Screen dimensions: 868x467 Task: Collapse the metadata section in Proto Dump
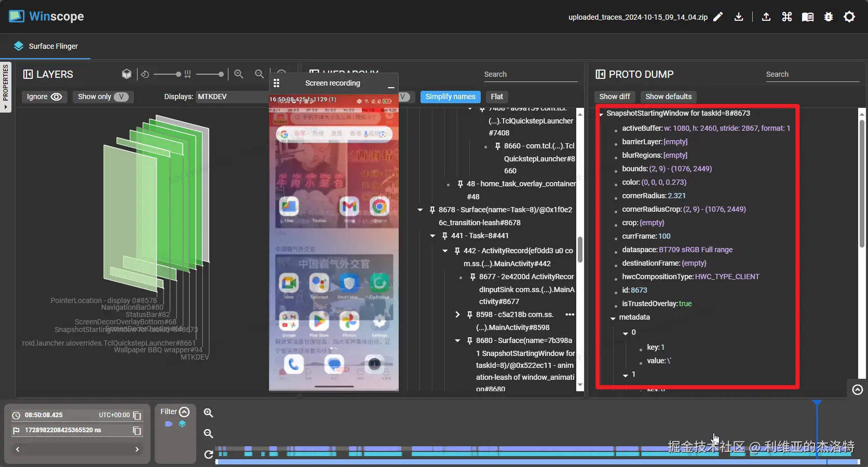(x=613, y=318)
